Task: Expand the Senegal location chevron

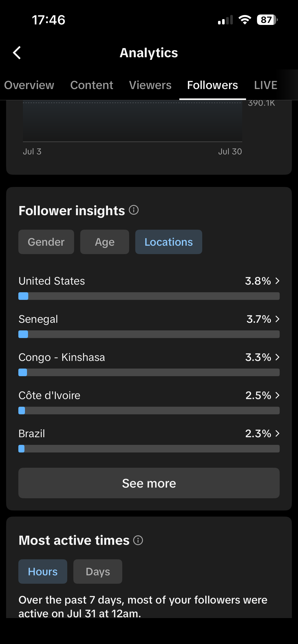Action: coord(277,319)
